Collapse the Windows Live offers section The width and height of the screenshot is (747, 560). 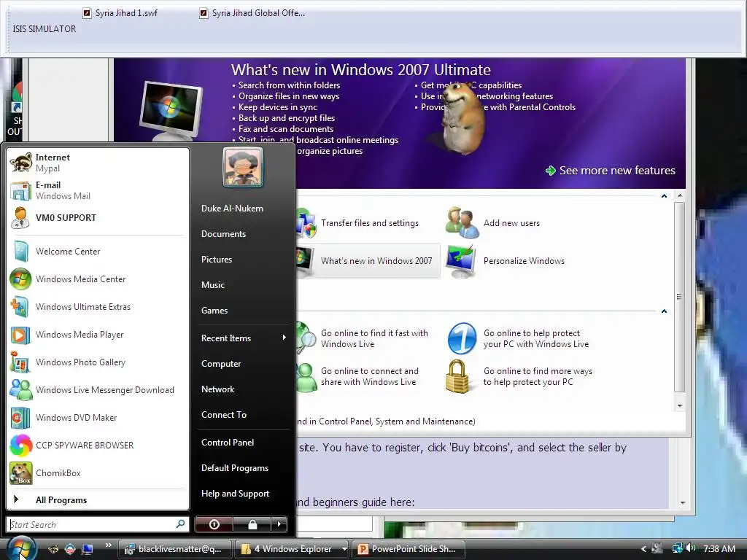point(664,311)
